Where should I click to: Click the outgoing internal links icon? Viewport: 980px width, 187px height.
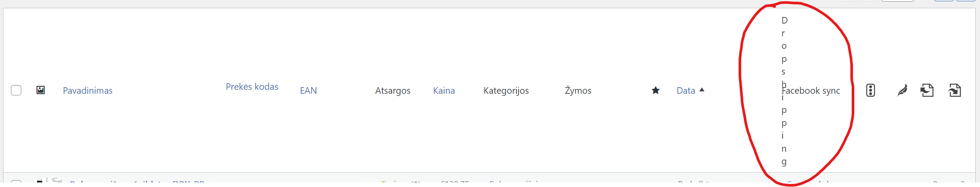927,90
